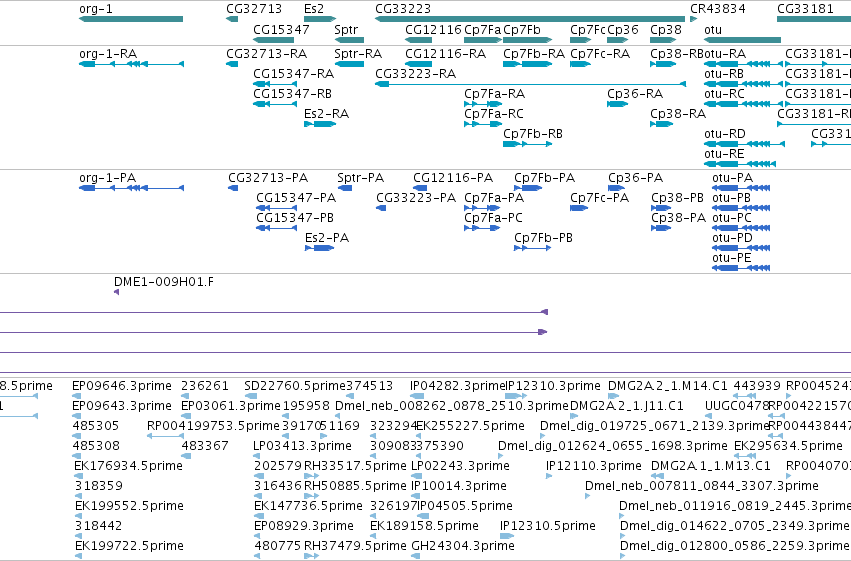This screenshot has width=851, height=561.
Task: Select the Es2 gene feature
Action: (320, 19)
